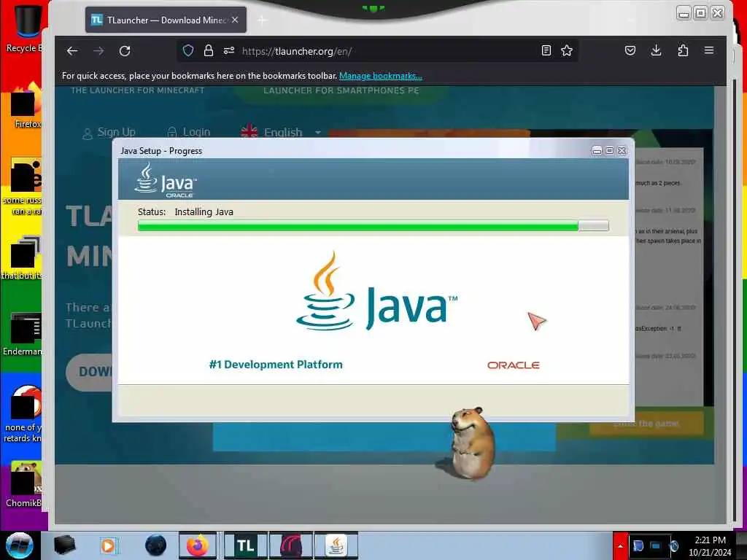The image size is (747, 560).
Task: Open the TL launcher taskbar button
Action: 245,545
